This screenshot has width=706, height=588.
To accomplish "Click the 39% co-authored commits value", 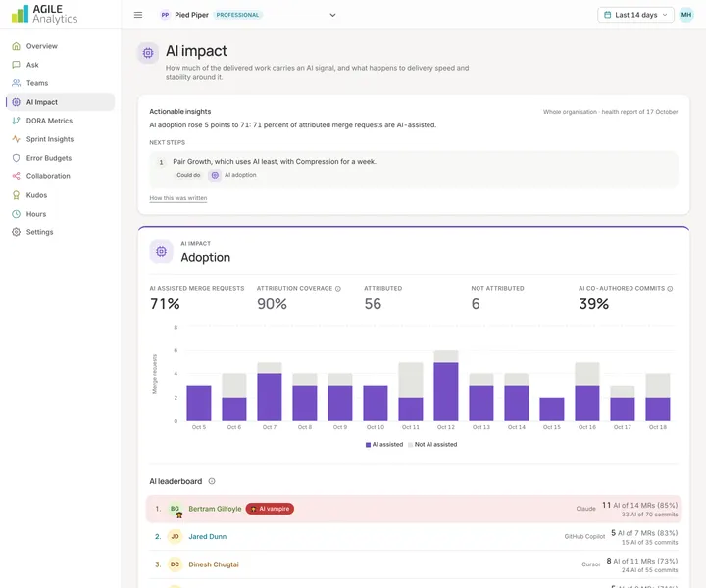I will 594,304.
